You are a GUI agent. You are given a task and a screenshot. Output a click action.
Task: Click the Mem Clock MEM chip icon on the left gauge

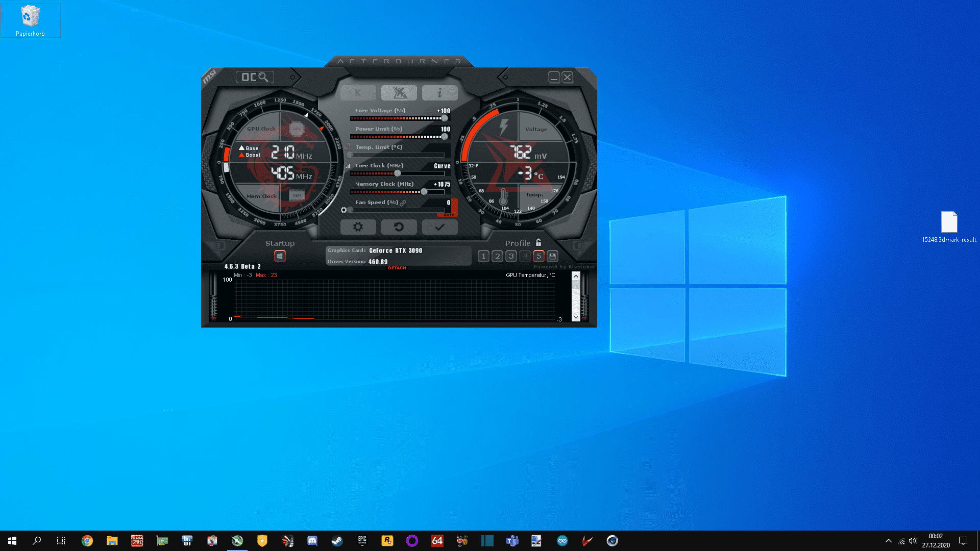coord(297,195)
